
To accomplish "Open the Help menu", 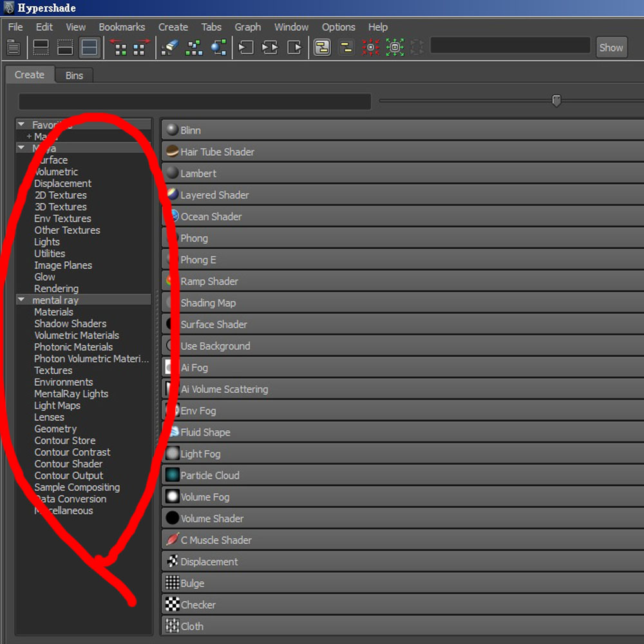I will [x=378, y=27].
